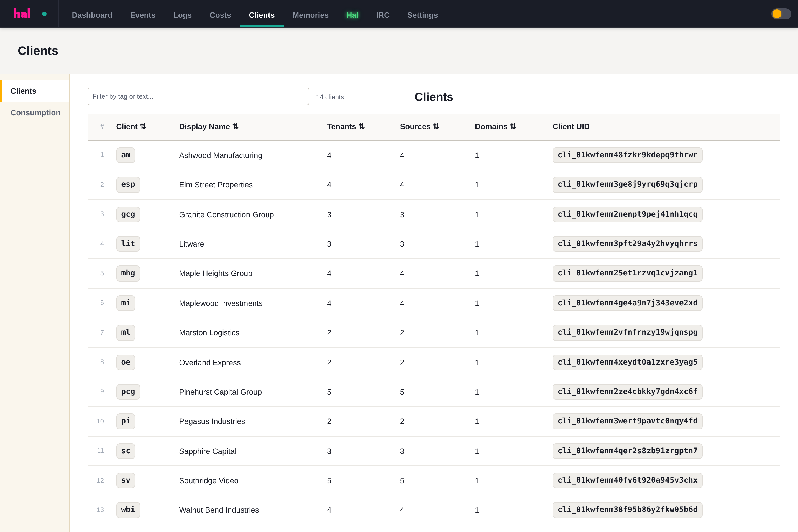The image size is (798, 532).
Task: Go to the Memories tab
Action: 310,15
